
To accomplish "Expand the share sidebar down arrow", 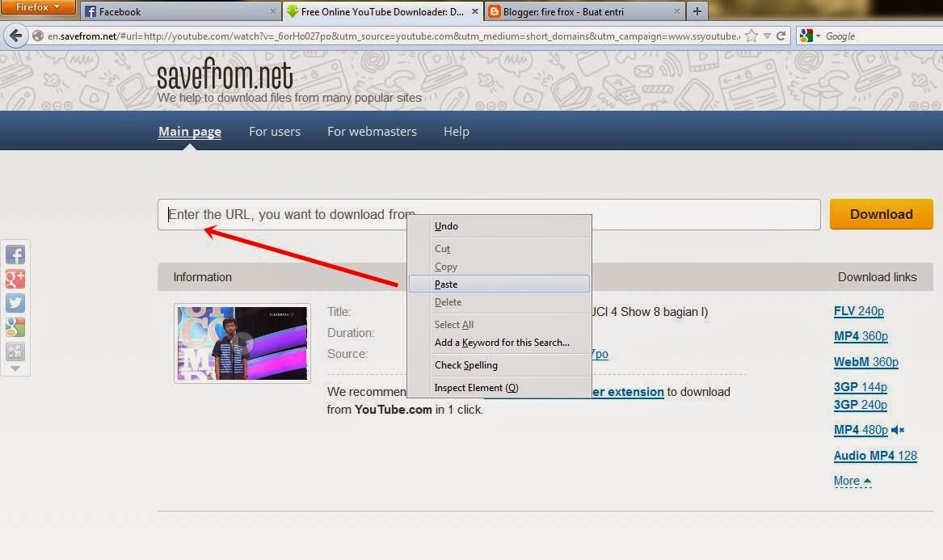I will [15, 368].
